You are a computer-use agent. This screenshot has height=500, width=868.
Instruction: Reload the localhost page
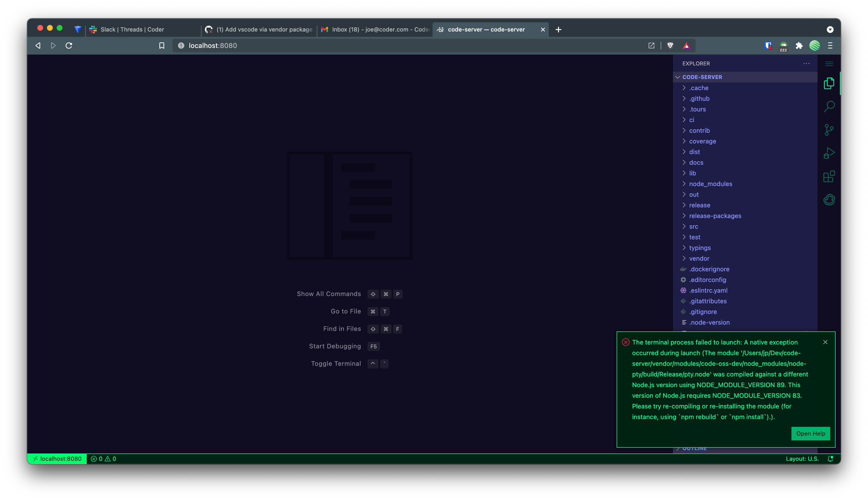(69, 46)
